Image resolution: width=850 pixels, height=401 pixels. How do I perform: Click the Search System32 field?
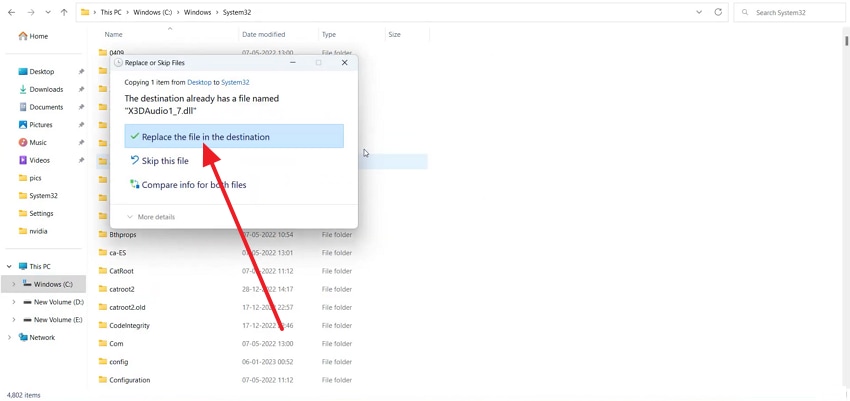pyautogui.click(x=789, y=12)
